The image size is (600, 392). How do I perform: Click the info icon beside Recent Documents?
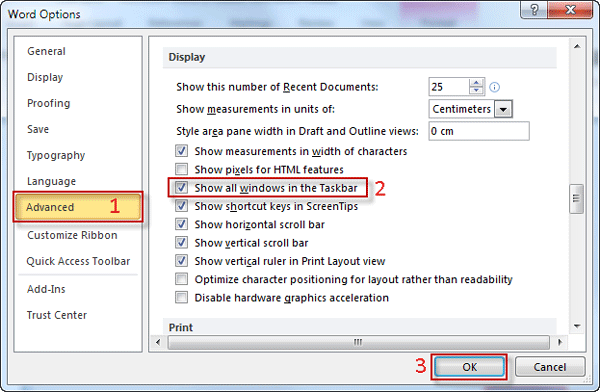(x=494, y=87)
